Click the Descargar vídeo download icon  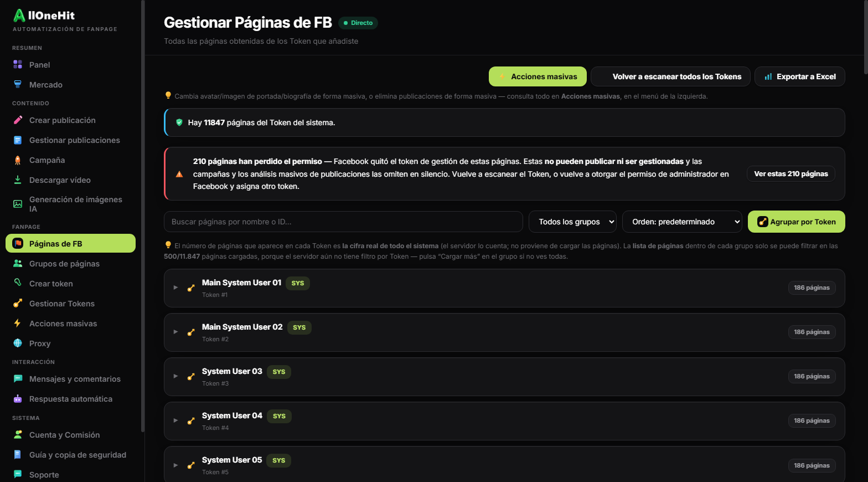(x=18, y=180)
